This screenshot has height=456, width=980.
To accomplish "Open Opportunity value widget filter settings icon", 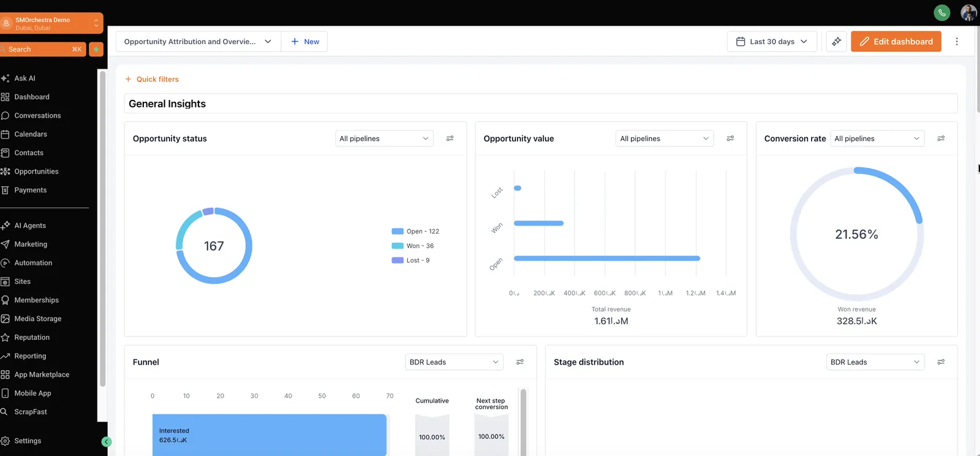I will point(731,139).
